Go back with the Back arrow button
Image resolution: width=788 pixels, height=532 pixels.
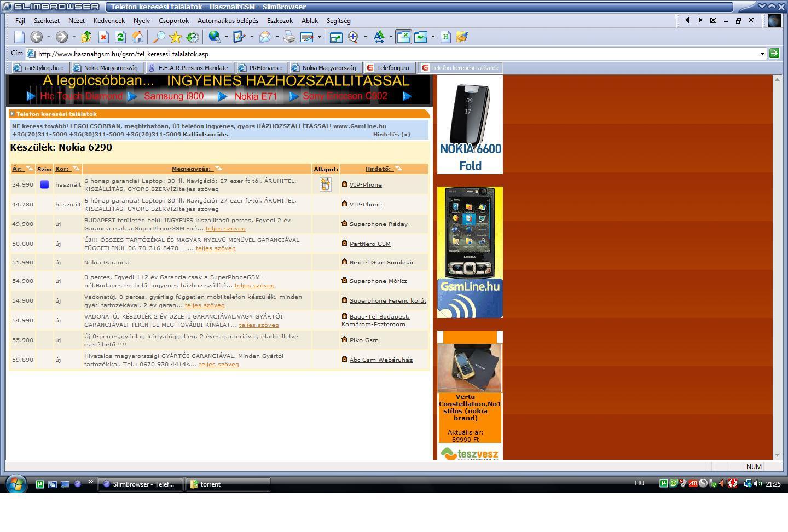click(x=36, y=37)
